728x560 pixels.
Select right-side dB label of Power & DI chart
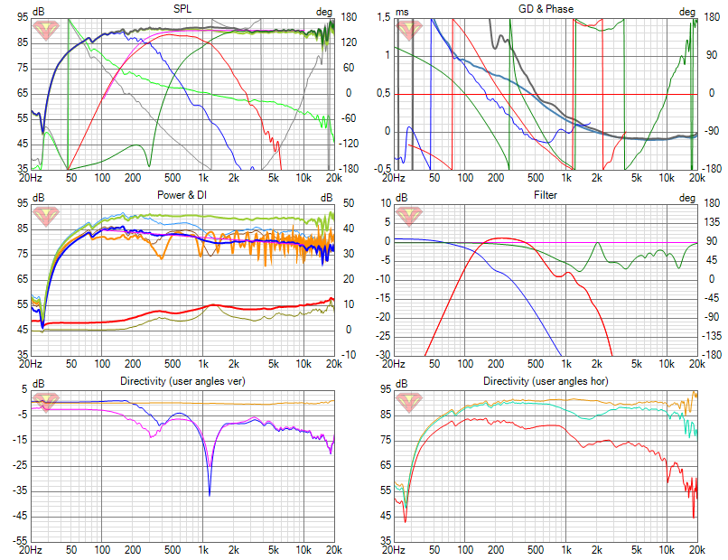pos(326,199)
